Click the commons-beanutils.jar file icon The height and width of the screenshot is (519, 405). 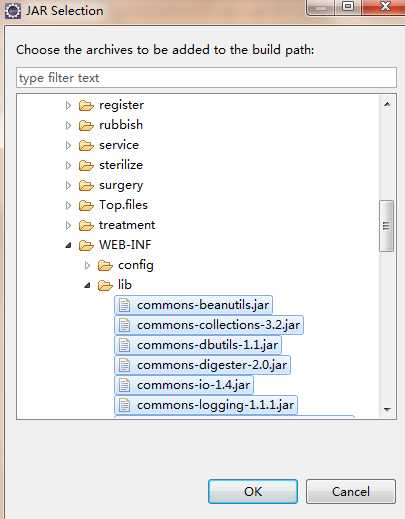(124, 305)
